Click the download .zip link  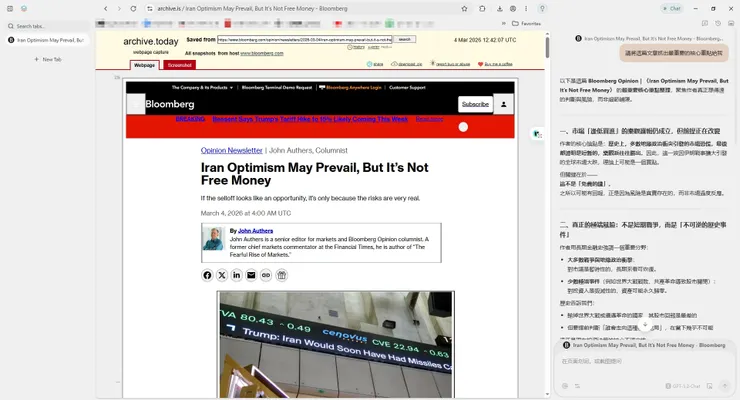[407, 64]
